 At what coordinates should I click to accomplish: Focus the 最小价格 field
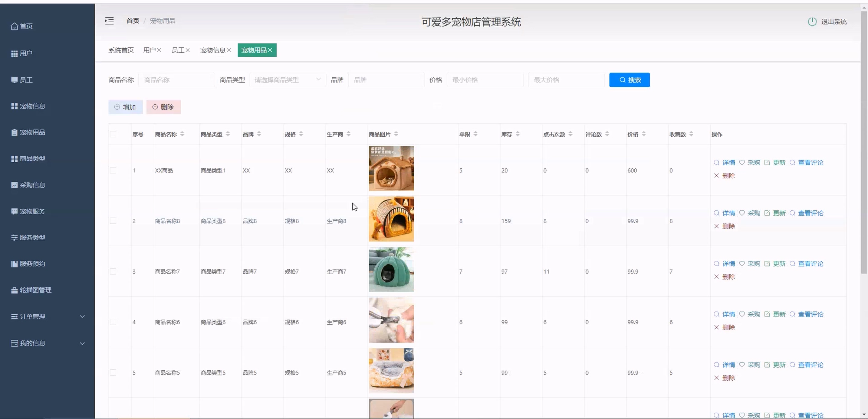click(x=485, y=80)
